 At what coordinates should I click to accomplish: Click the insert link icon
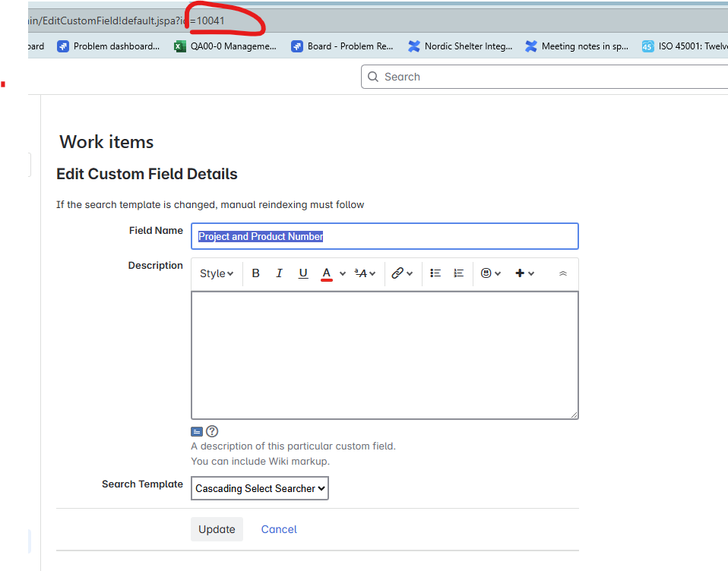point(397,273)
